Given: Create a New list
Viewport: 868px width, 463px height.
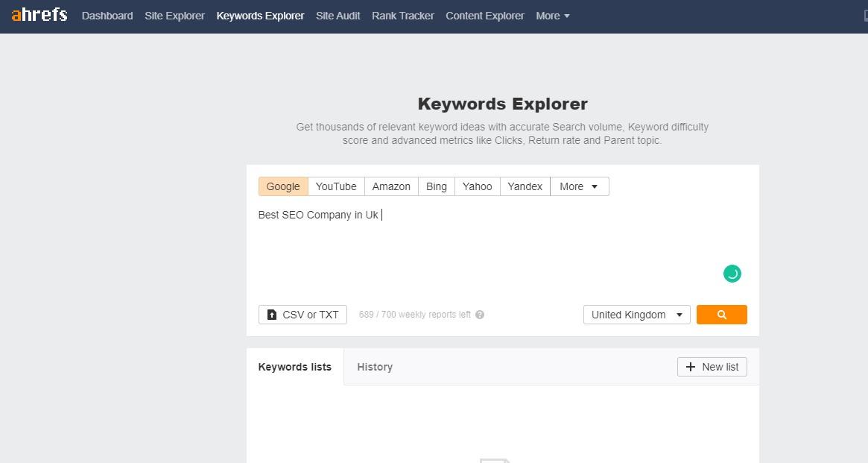Looking at the screenshot, I should (x=712, y=367).
